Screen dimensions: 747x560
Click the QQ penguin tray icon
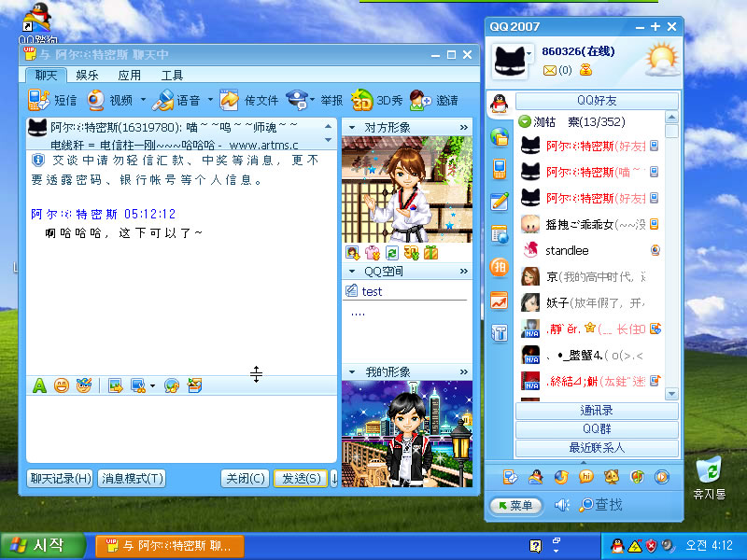[617, 546]
